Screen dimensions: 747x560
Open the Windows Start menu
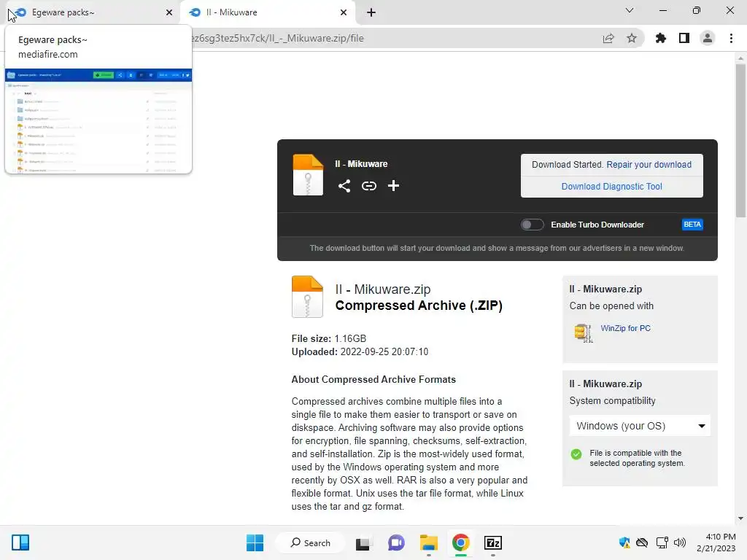[x=255, y=542]
